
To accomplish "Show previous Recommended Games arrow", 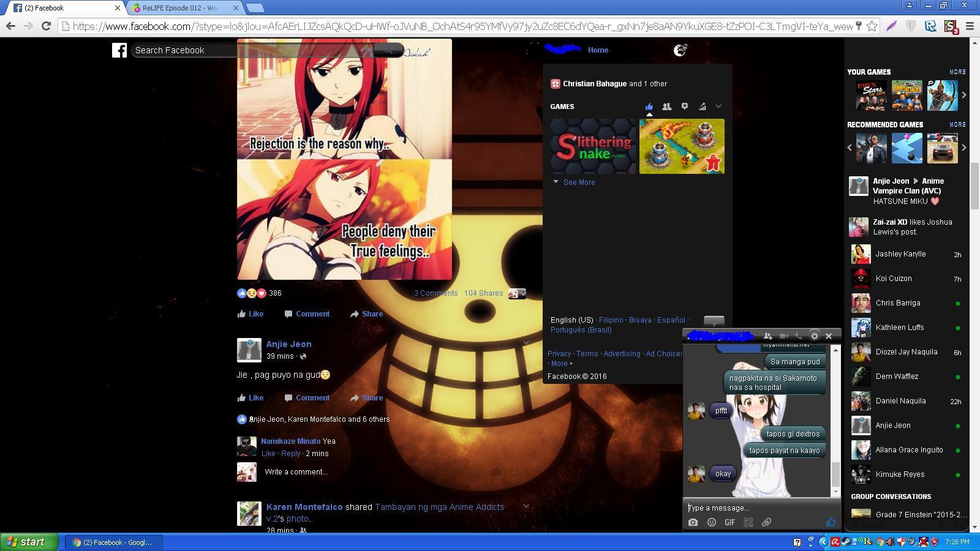I will point(850,148).
